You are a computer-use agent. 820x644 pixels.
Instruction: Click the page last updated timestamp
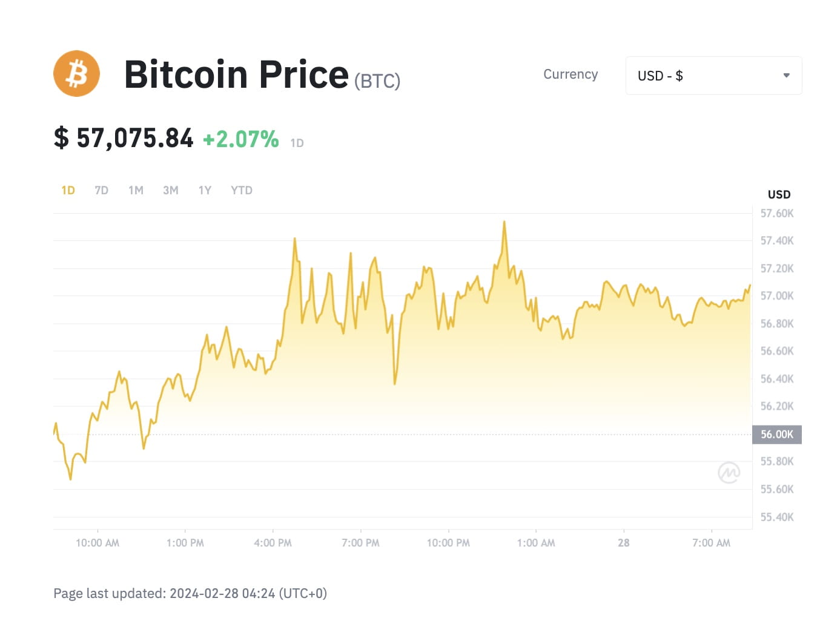[190, 593]
